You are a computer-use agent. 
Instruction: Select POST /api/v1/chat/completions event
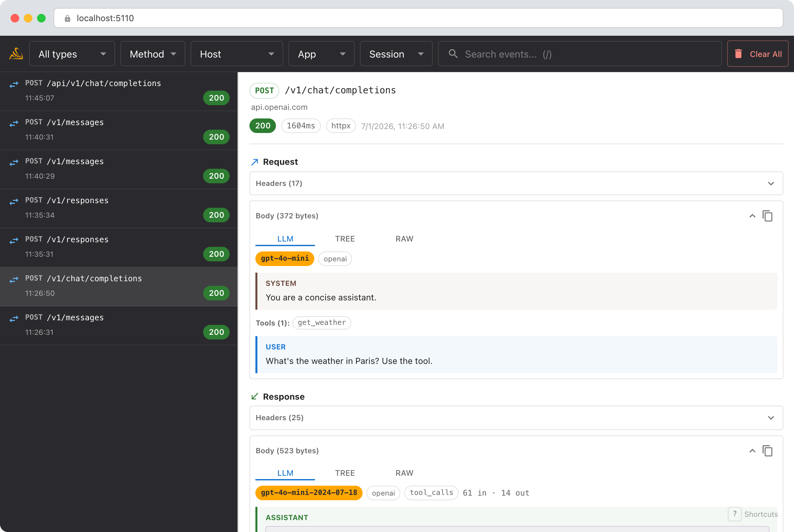[119, 91]
